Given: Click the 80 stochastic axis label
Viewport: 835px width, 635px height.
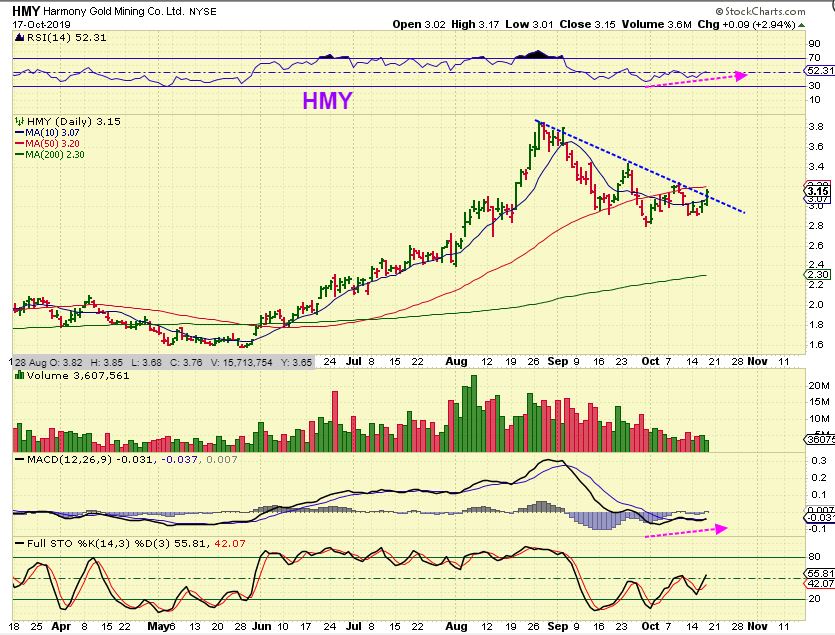Looking at the screenshot, I should point(814,557).
